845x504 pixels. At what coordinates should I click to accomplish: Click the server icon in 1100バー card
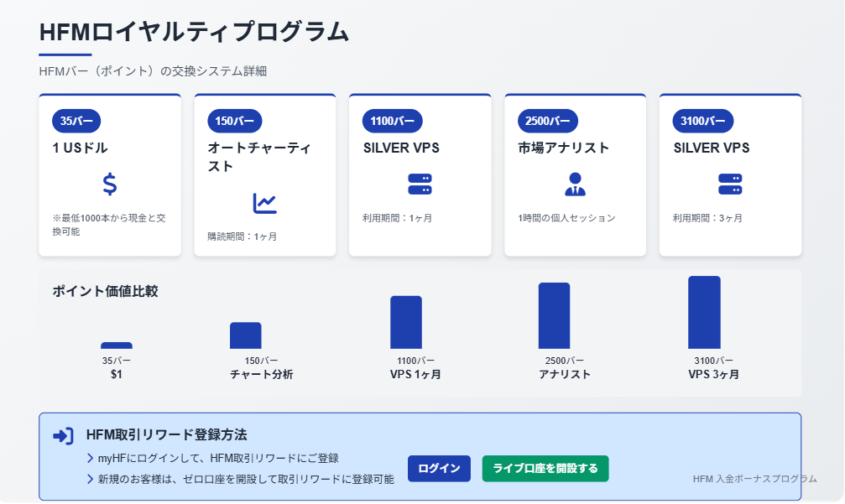click(420, 184)
